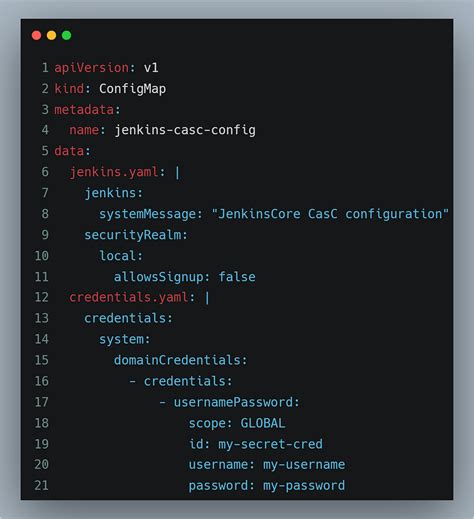474x519 pixels.
Task: Click the yellow minimize dot
Action: point(51,35)
